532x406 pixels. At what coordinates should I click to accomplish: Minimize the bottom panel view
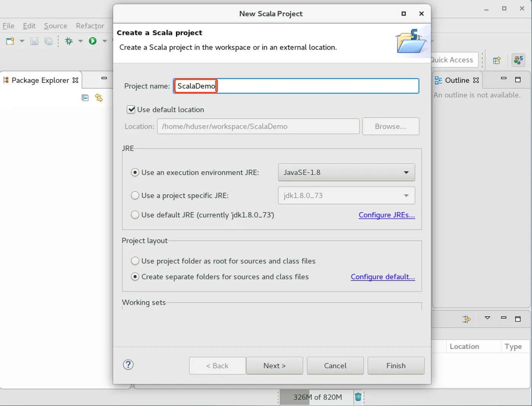tap(504, 317)
